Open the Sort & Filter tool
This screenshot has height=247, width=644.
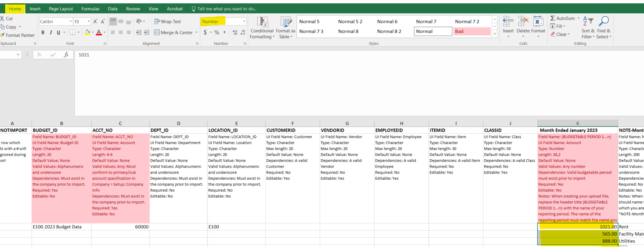(588, 22)
